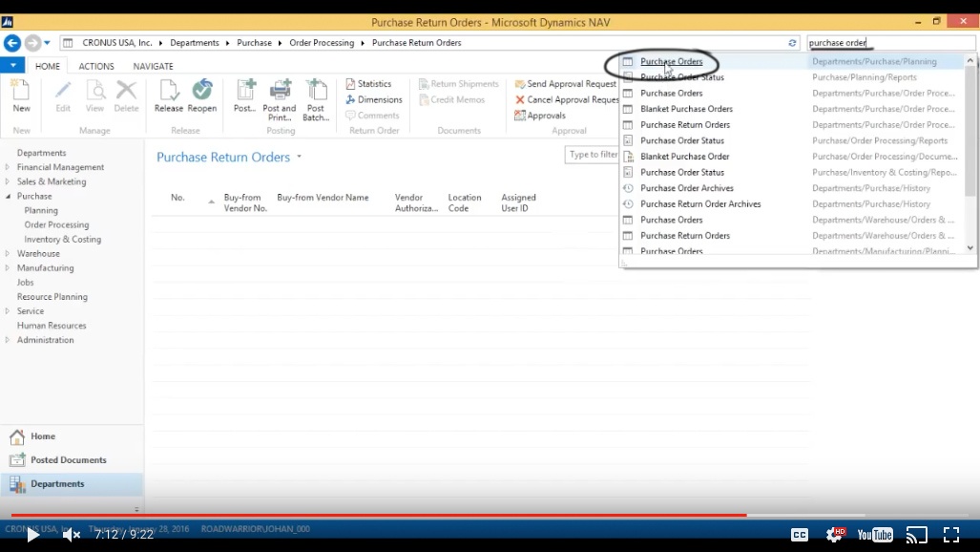Unmute the video volume icon

click(x=71, y=535)
